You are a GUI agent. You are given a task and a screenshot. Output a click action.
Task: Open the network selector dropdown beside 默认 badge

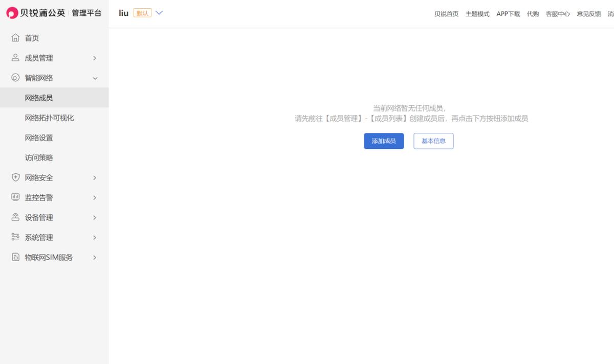point(159,13)
